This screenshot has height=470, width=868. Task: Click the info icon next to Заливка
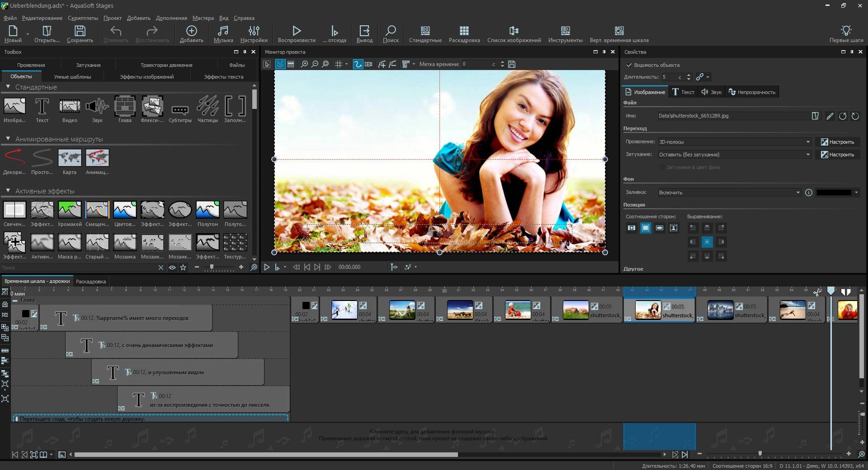809,193
